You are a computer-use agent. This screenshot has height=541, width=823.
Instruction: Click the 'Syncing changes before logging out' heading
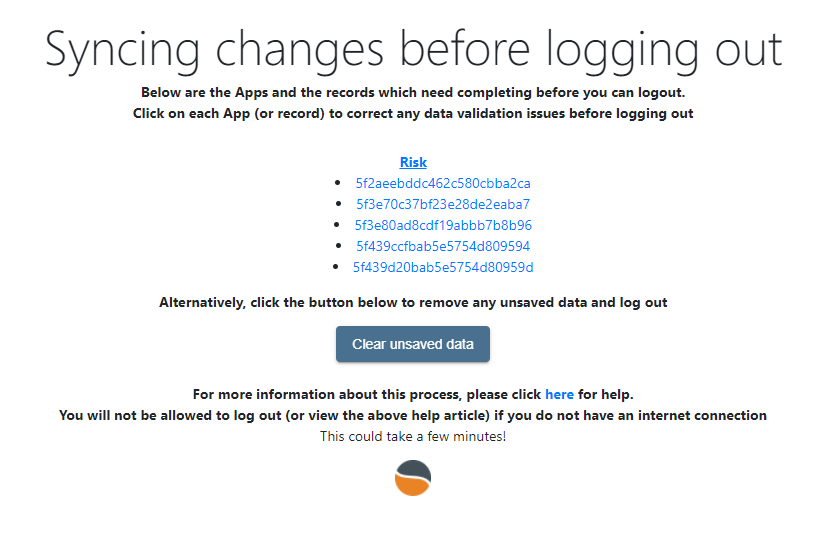pyautogui.click(x=414, y=50)
